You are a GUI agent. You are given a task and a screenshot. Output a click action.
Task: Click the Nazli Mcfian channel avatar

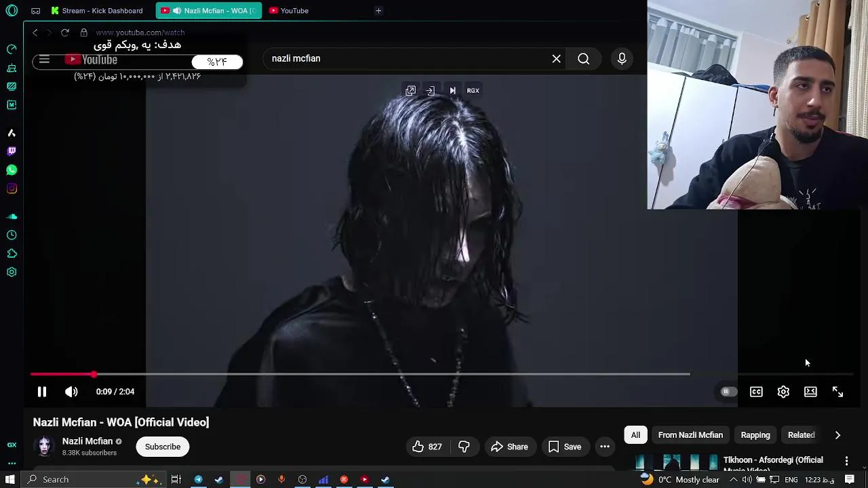point(45,446)
